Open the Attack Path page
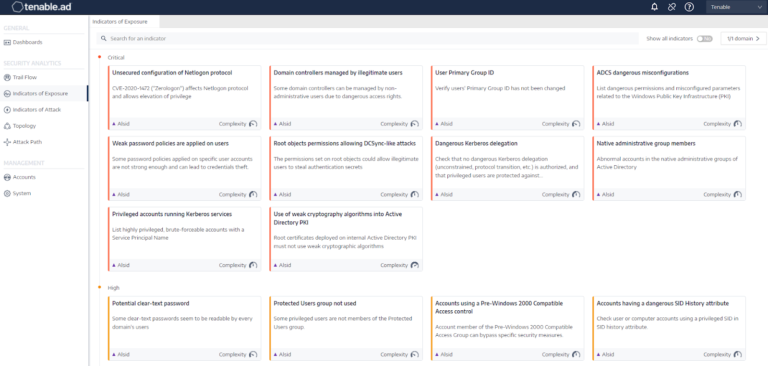 tap(27, 142)
